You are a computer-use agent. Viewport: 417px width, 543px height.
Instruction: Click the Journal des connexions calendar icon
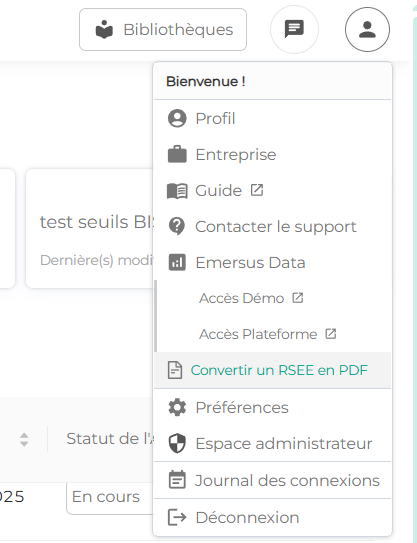tap(177, 480)
